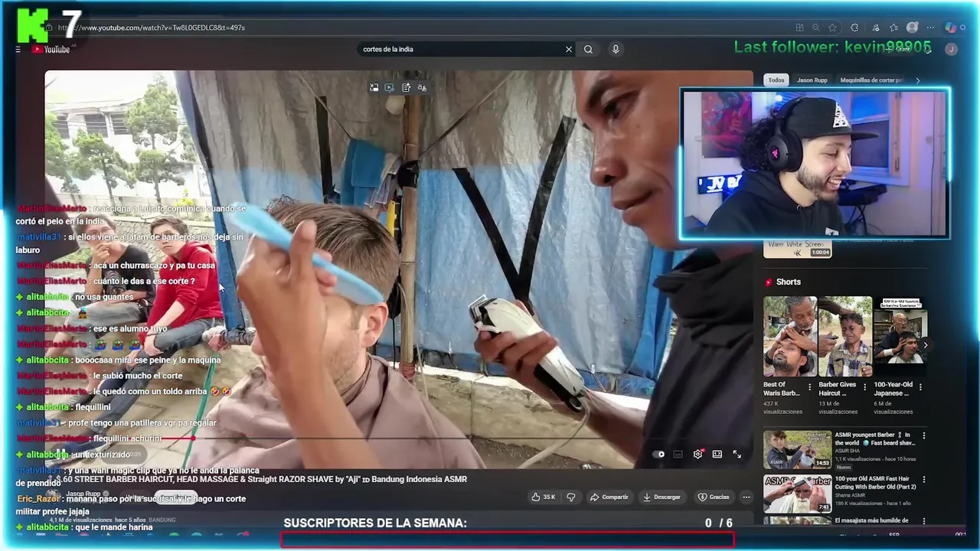
Task: Open the ASMR SHA channel name
Action: point(849,451)
